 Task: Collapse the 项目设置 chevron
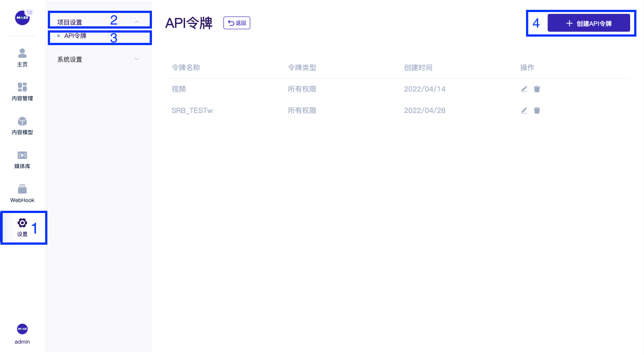click(137, 22)
